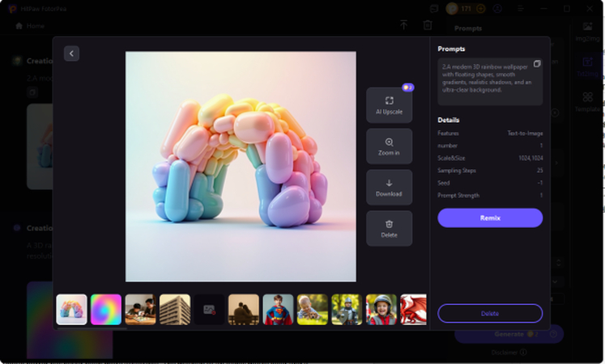Click the Home link in background window
Screen dimensions: 605x364
31,26
